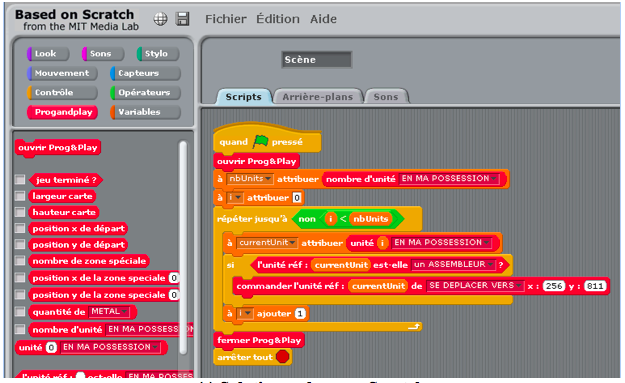Viewport: 625px width, 383px height.
Task: Select the Variables block category
Action: coord(145,112)
